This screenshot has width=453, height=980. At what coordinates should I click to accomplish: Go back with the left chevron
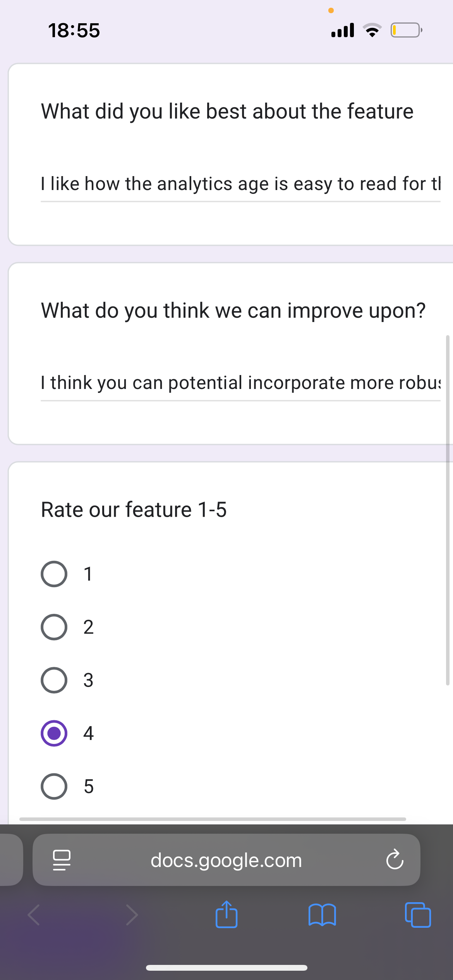click(34, 915)
